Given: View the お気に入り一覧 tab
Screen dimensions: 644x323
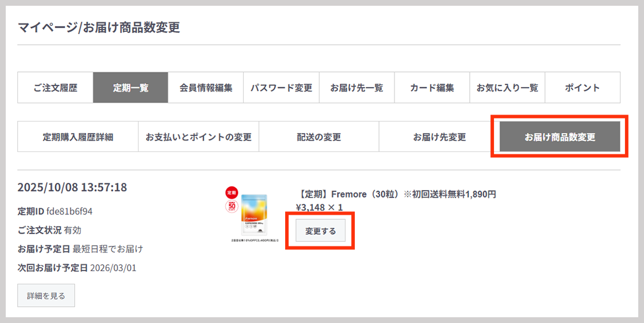Looking at the screenshot, I should pos(507,88).
